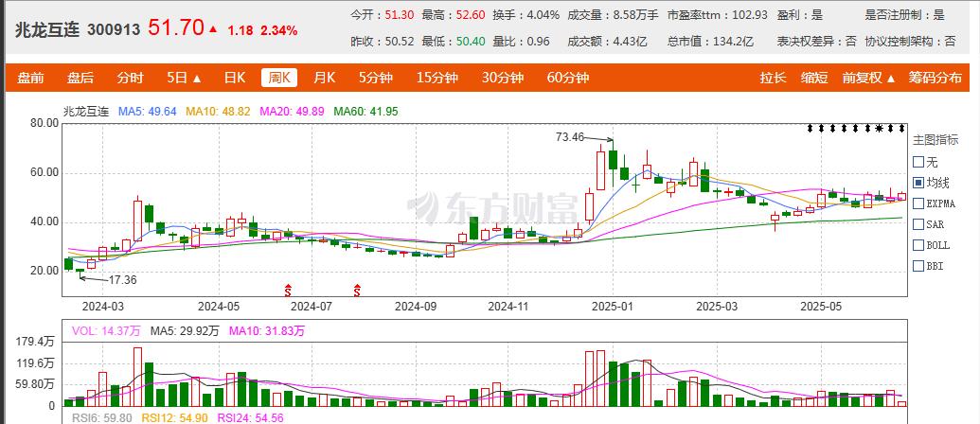Screen dimensions: 980x424
Task: Open the 前复权 adjustment dropdown
Action: (x=869, y=78)
